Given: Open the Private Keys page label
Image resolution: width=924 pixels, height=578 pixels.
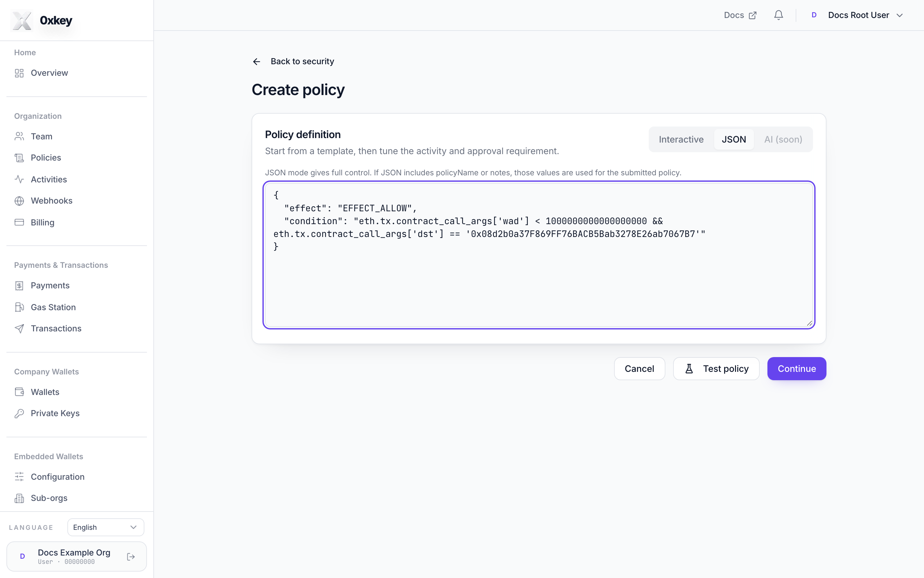Looking at the screenshot, I should coord(56,413).
